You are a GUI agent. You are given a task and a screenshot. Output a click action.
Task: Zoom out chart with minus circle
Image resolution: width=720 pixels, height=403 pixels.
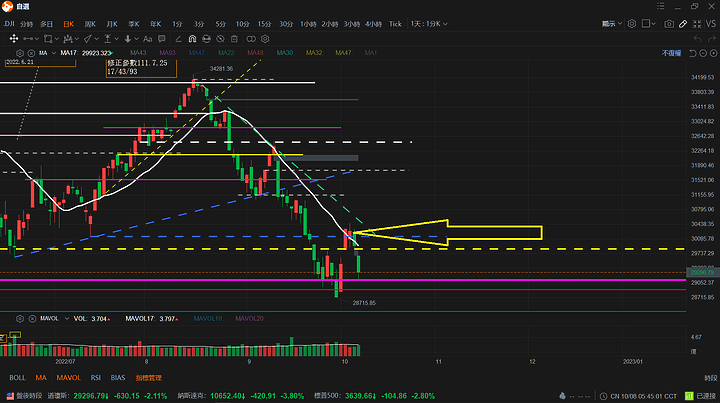tap(703, 53)
